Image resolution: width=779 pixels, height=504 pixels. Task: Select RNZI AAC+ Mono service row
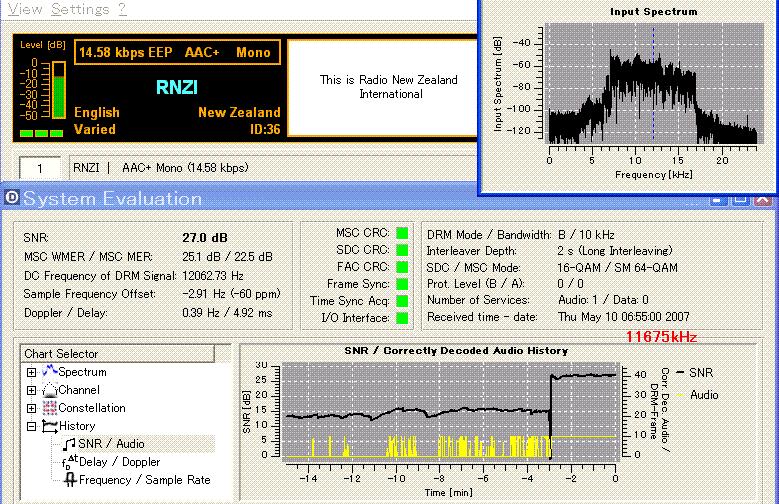coord(272,168)
